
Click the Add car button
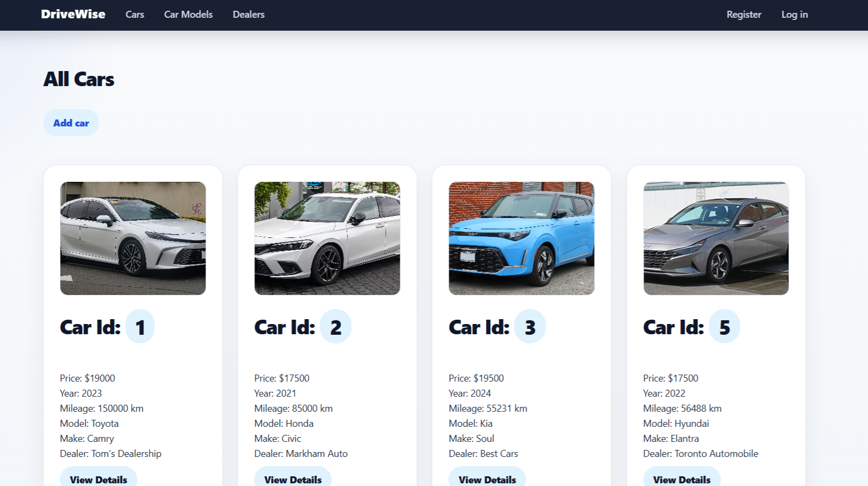71,123
